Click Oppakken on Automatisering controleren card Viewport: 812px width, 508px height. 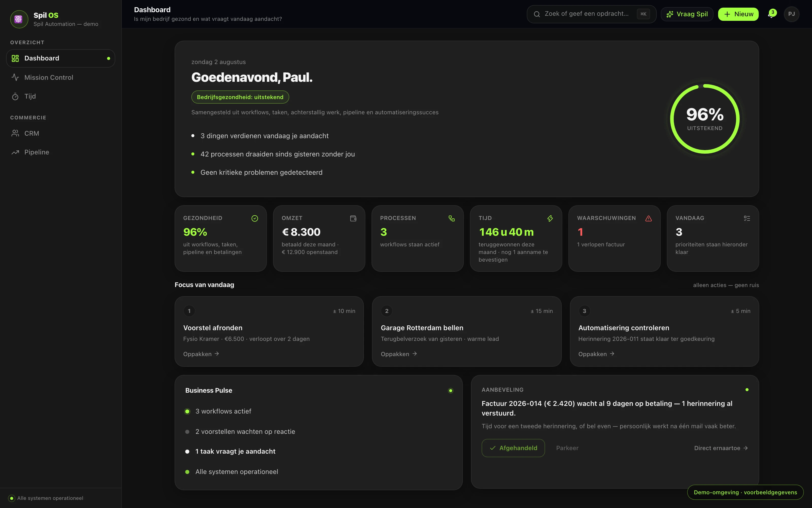596,354
